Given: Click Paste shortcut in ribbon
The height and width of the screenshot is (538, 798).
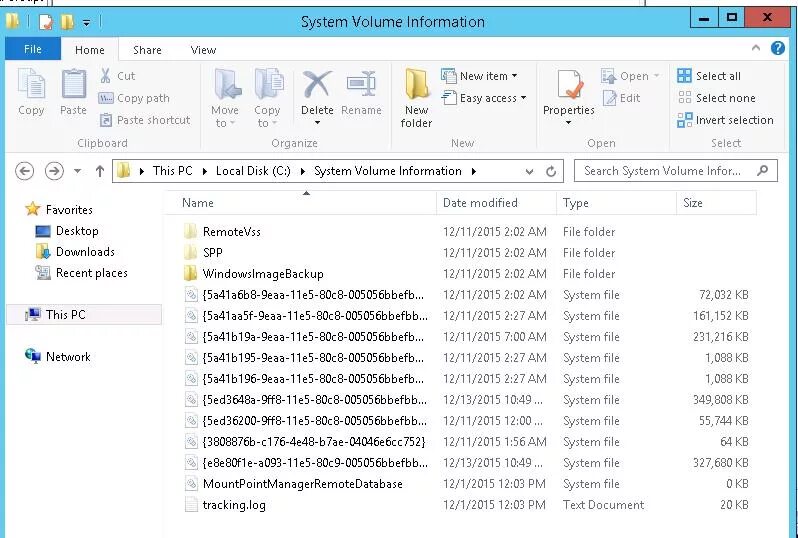Looking at the screenshot, I should [x=145, y=120].
